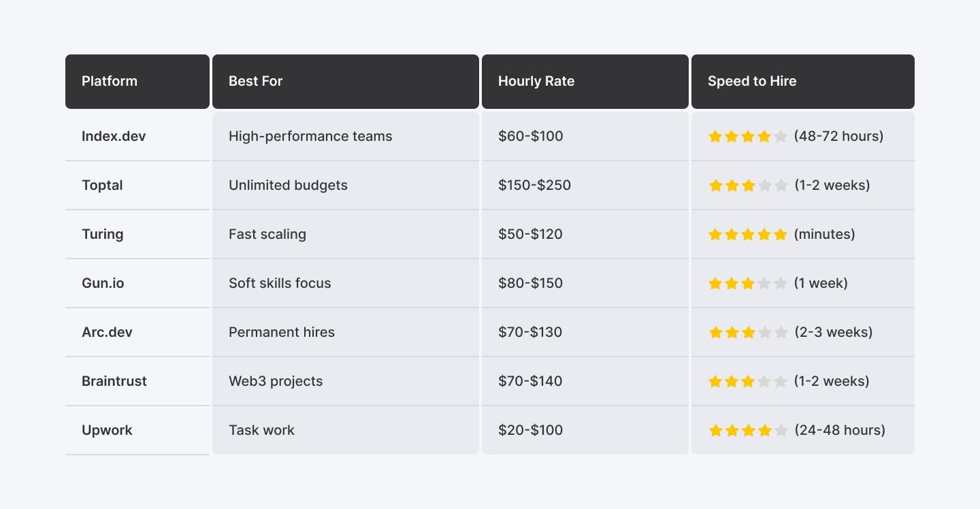Click the (minutes) speed label
The image size is (980, 509).
pos(824,234)
